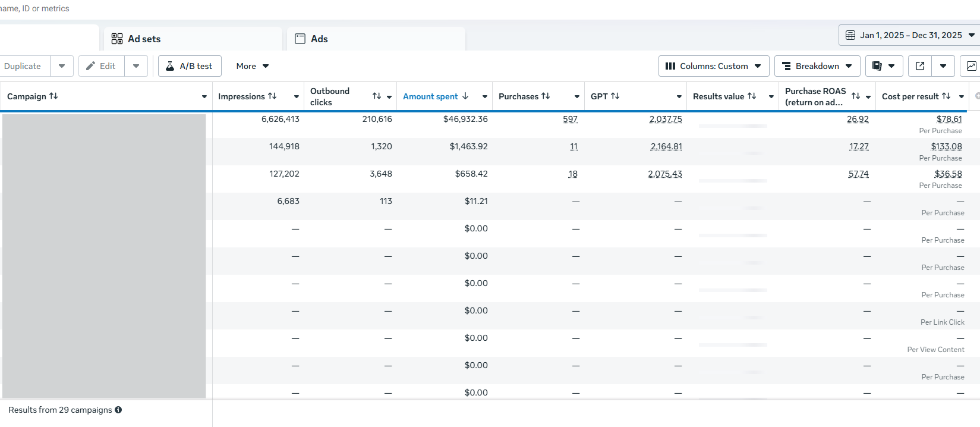Viewport: 980px width, 427px height.
Task: Open the Charts view icon
Action: [971, 66]
